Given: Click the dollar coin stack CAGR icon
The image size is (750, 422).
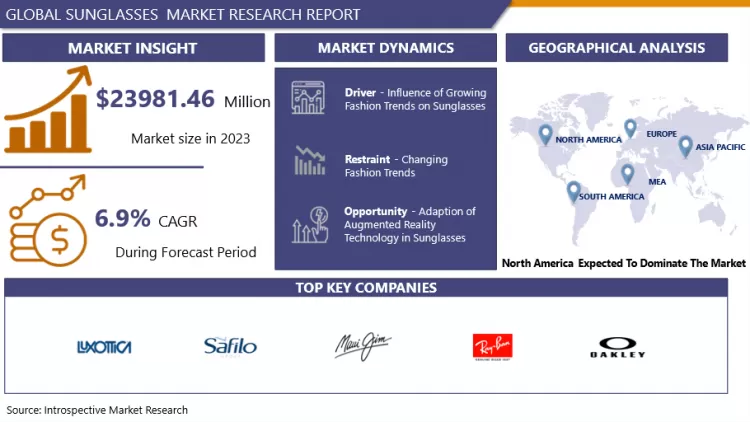Looking at the screenshot, I should point(48,221).
